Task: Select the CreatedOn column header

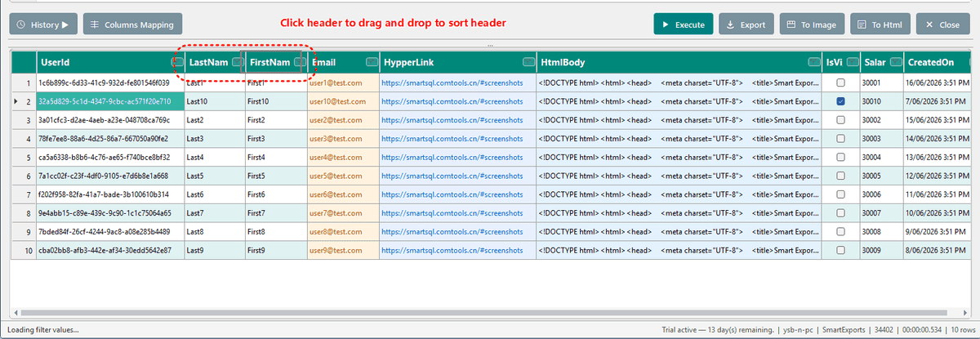Action: 938,62
